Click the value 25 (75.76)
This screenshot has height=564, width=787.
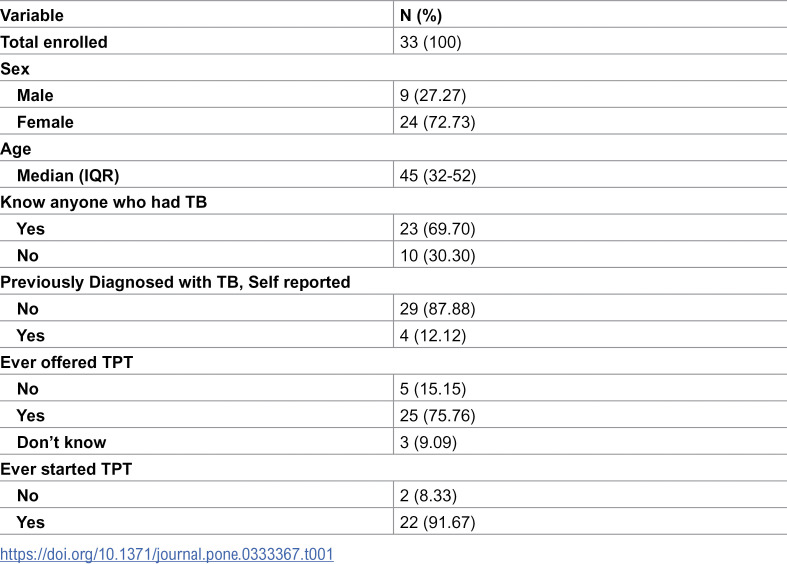click(x=438, y=415)
